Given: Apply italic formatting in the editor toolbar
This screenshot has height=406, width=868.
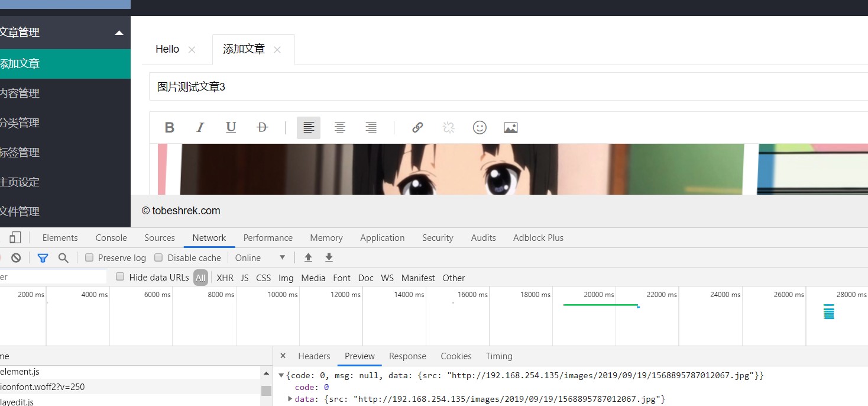Looking at the screenshot, I should point(200,128).
